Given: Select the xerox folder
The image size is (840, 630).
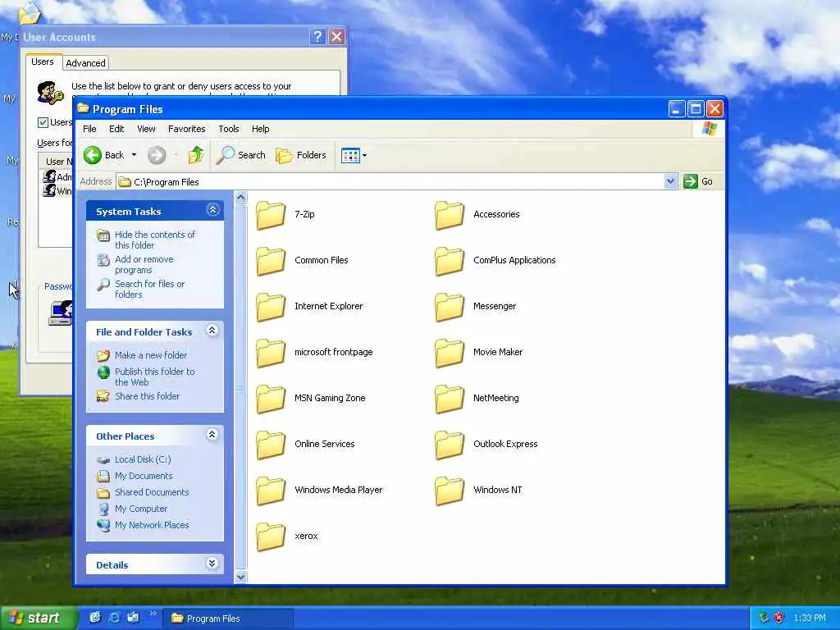Looking at the screenshot, I should 287,536.
